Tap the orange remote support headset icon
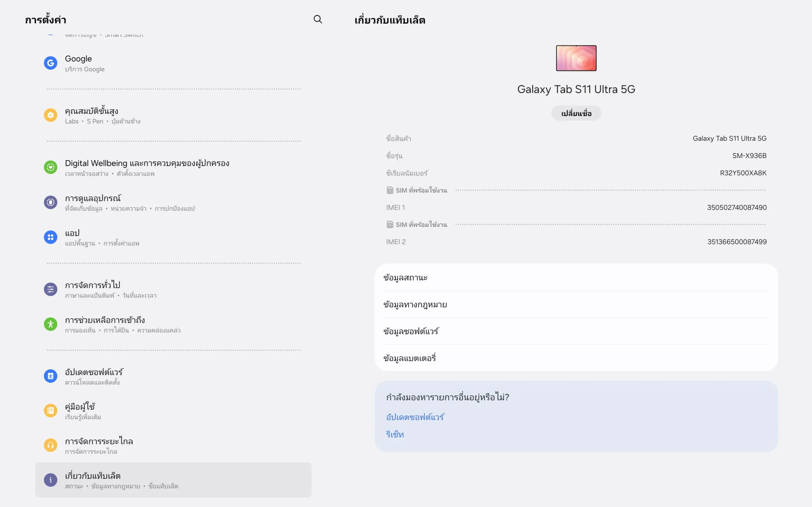812x507 pixels. (51, 445)
